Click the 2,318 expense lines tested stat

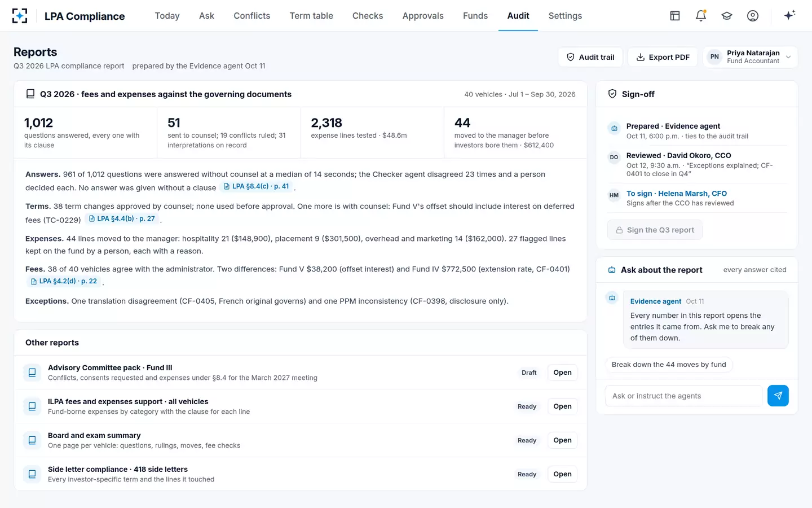pos(372,133)
